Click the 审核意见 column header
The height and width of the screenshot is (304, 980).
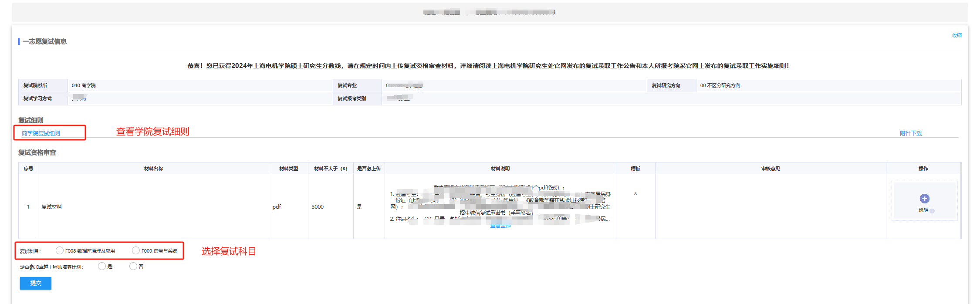(770, 169)
